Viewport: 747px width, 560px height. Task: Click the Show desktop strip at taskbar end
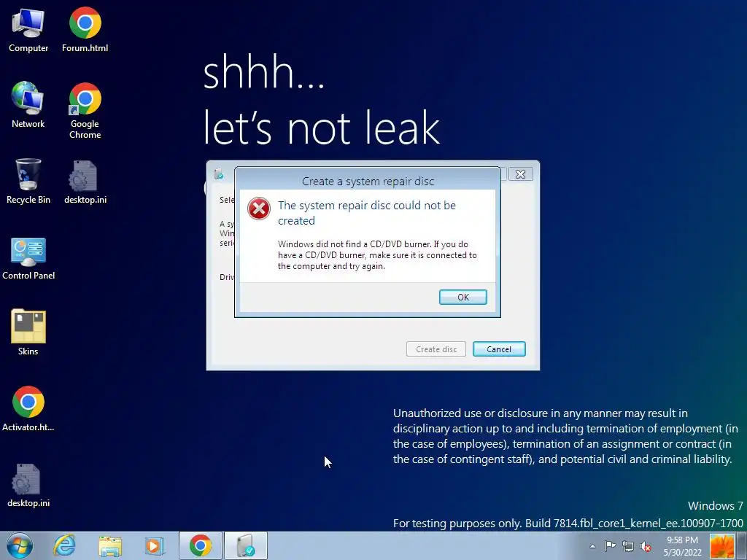pos(741,545)
